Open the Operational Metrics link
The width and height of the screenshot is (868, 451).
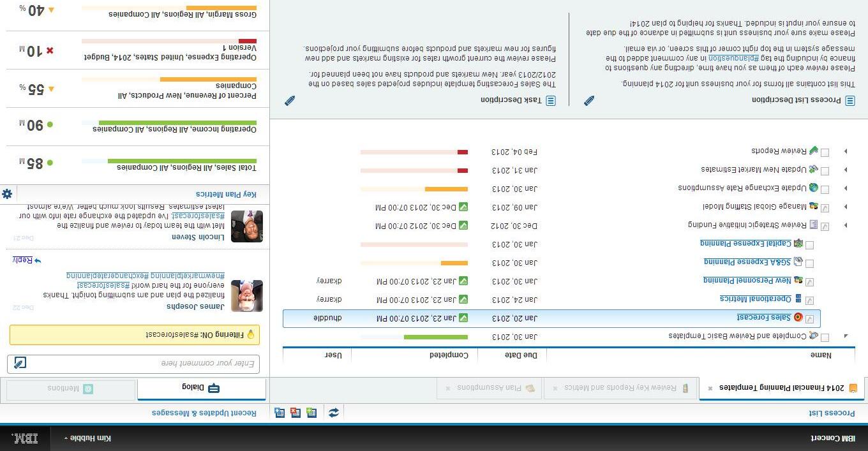coord(756,299)
